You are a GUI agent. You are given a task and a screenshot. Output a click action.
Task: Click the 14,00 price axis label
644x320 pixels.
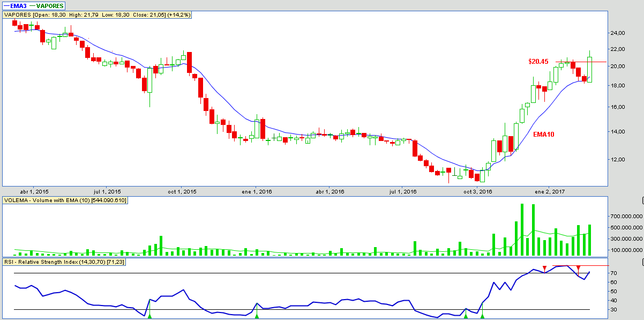pos(618,132)
